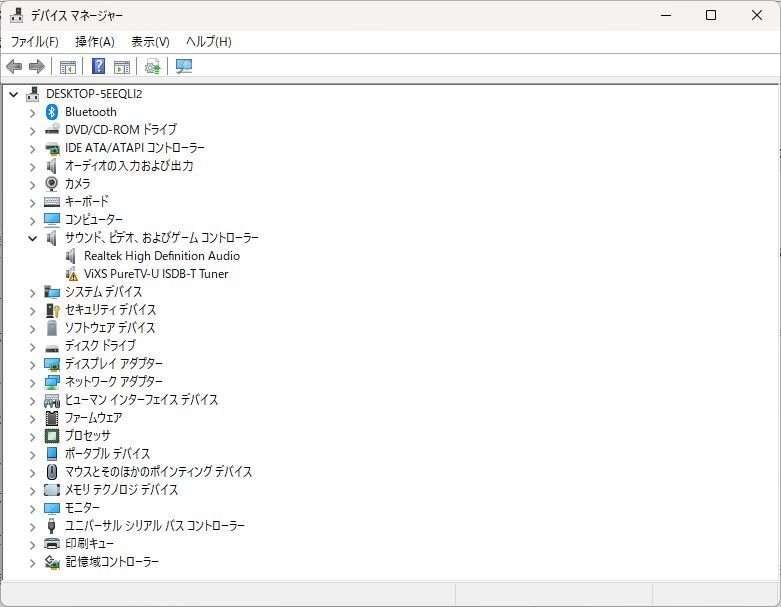Click the mouse icon beside マウスとそのほかのポインティング デバイス
The height and width of the screenshot is (607, 781).
tap(51, 472)
